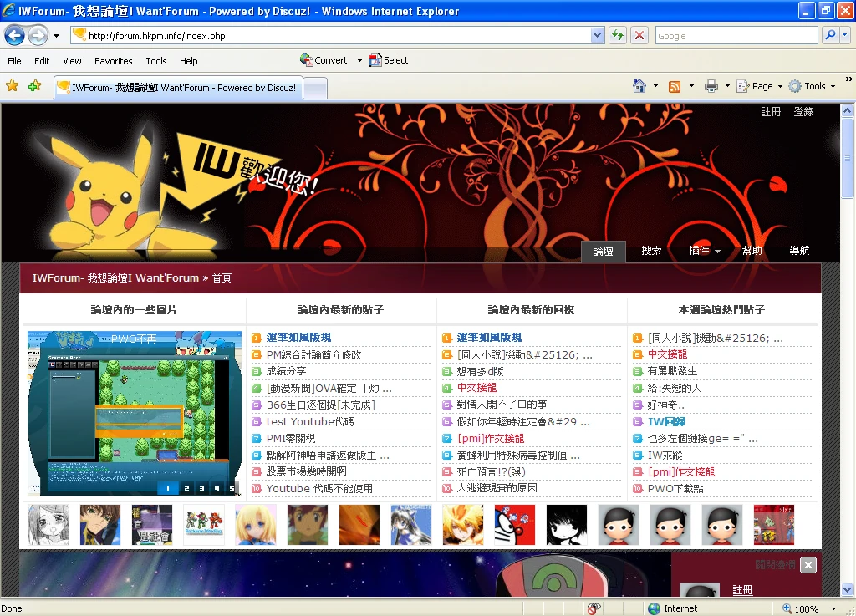Click slideshow page number 5 button
The width and height of the screenshot is (856, 616).
(232, 488)
